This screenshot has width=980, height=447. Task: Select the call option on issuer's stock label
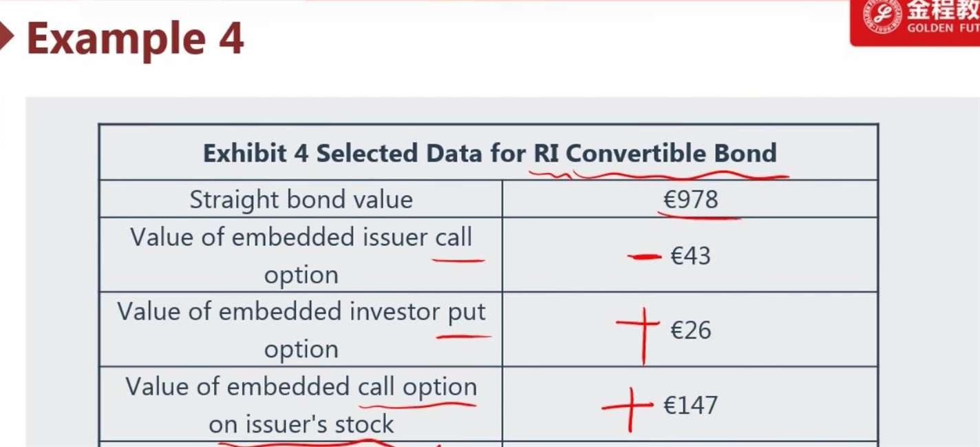[301, 405]
